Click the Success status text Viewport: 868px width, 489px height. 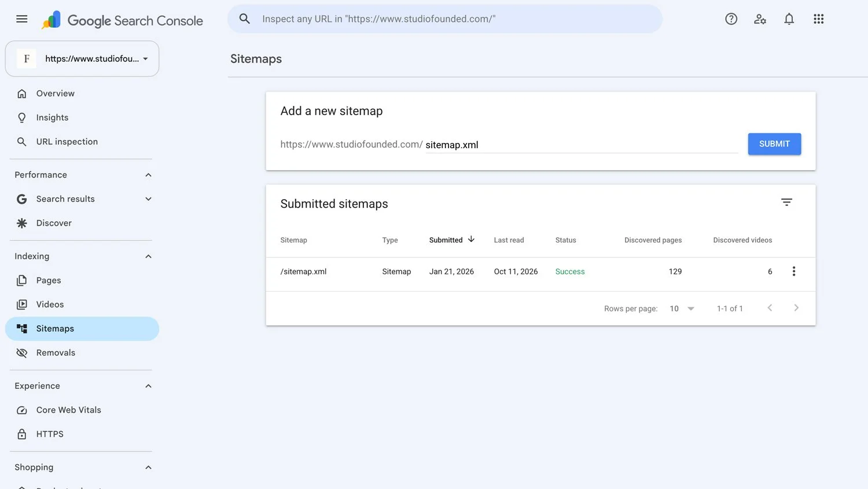(570, 271)
